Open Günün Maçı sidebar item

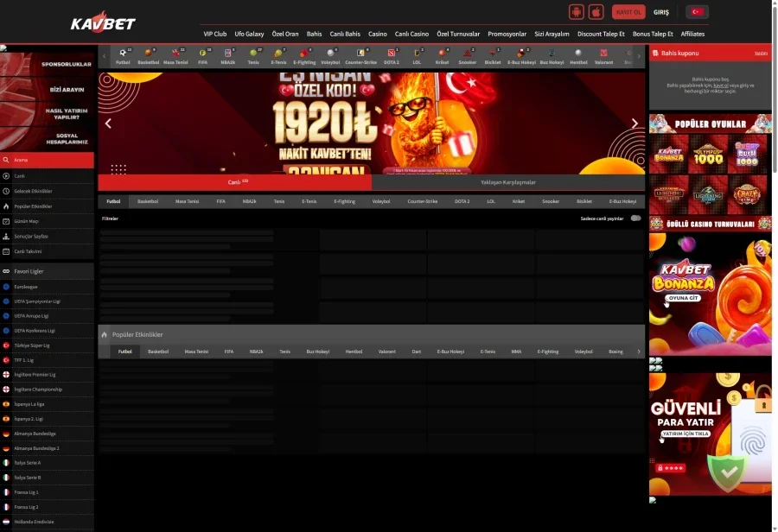coord(48,221)
